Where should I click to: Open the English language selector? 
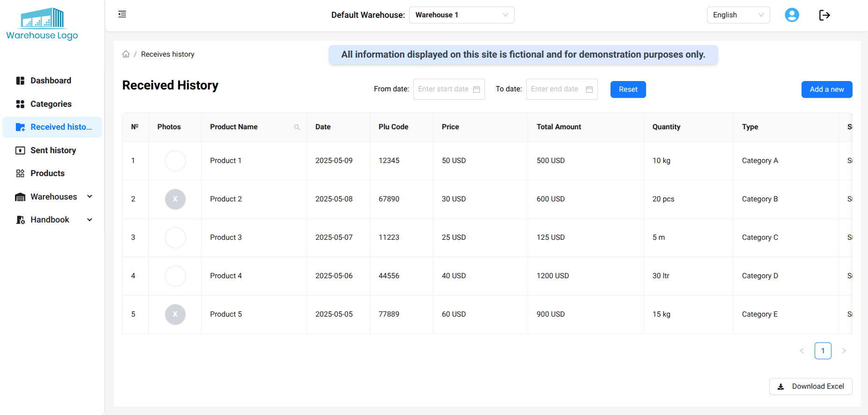[x=738, y=15]
